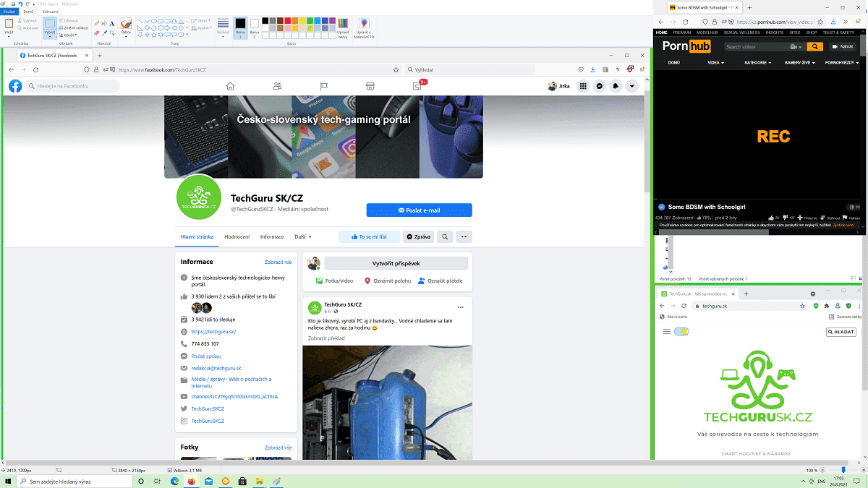The width and height of the screenshot is (868, 488).
Task: Open the Otočit rotate dropdown
Action: pyautogui.click(x=69, y=35)
